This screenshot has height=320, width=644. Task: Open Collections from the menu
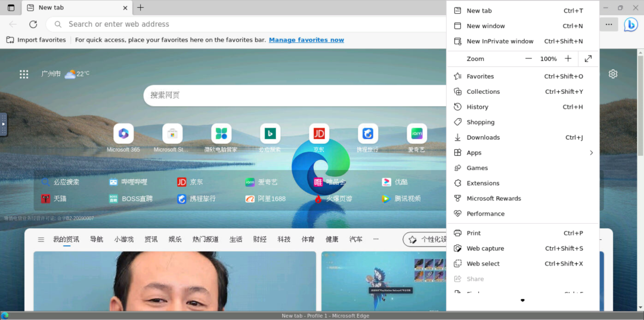click(x=522, y=92)
